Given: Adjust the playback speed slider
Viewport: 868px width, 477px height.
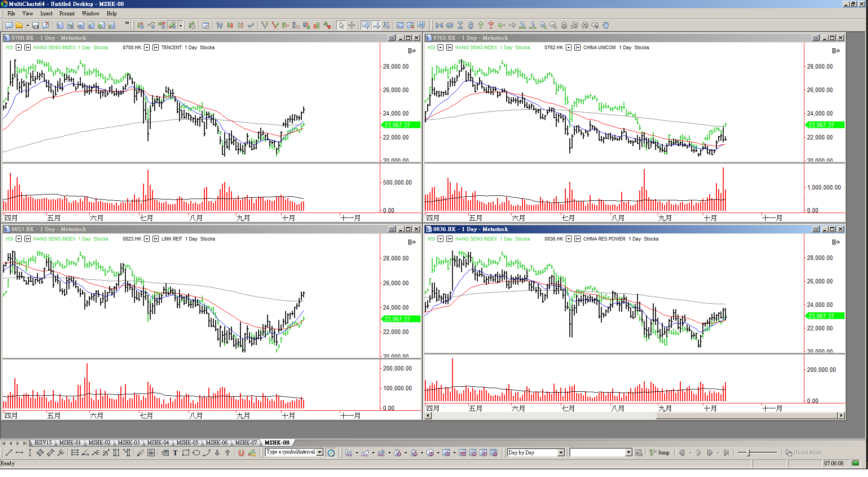Looking at the screenshot, I should pos(748,453).
